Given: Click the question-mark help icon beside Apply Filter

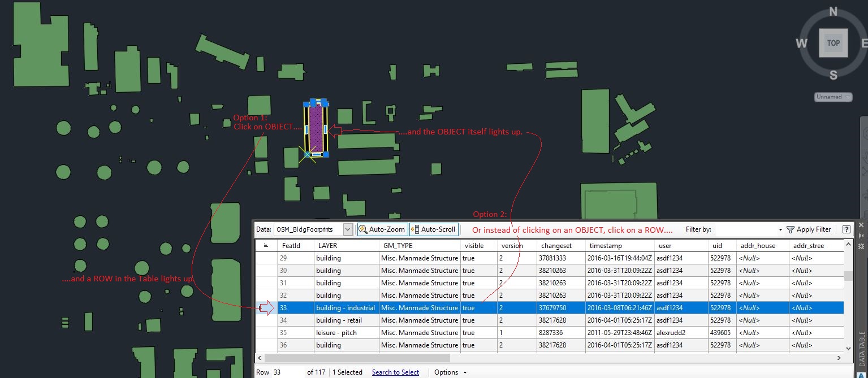Looking at the screenshot, I should click(x=845, y=229).
